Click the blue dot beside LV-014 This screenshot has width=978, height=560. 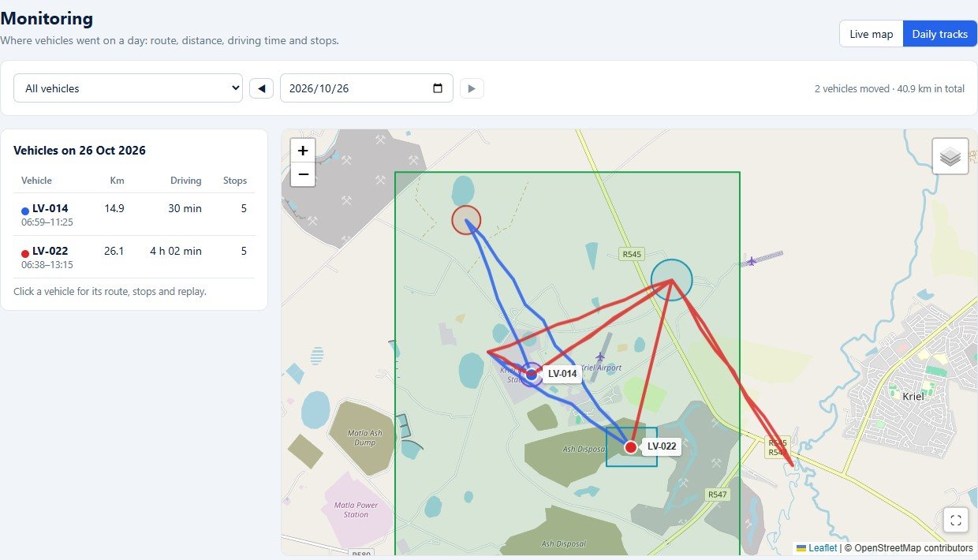pos(25,210)
